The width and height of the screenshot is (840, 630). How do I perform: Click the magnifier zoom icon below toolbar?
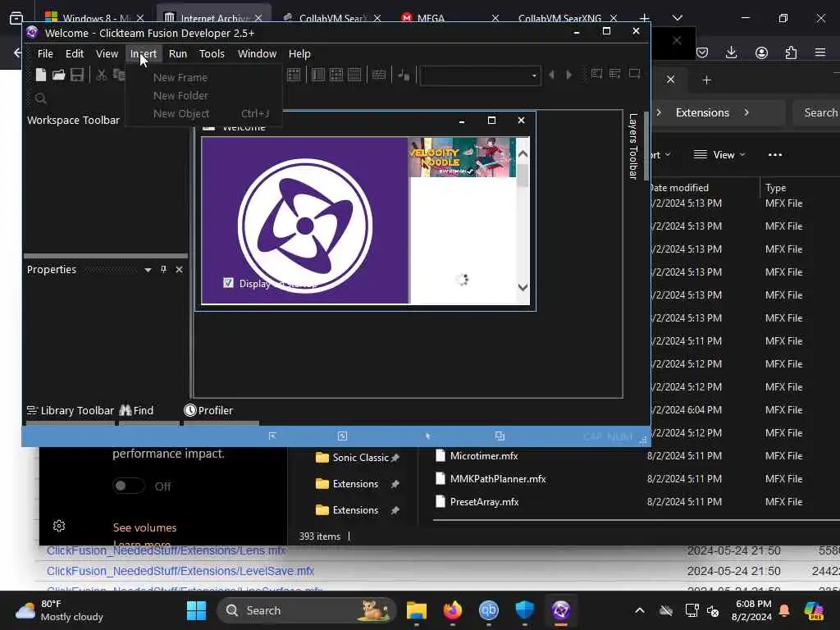click(x=41, y=98)
